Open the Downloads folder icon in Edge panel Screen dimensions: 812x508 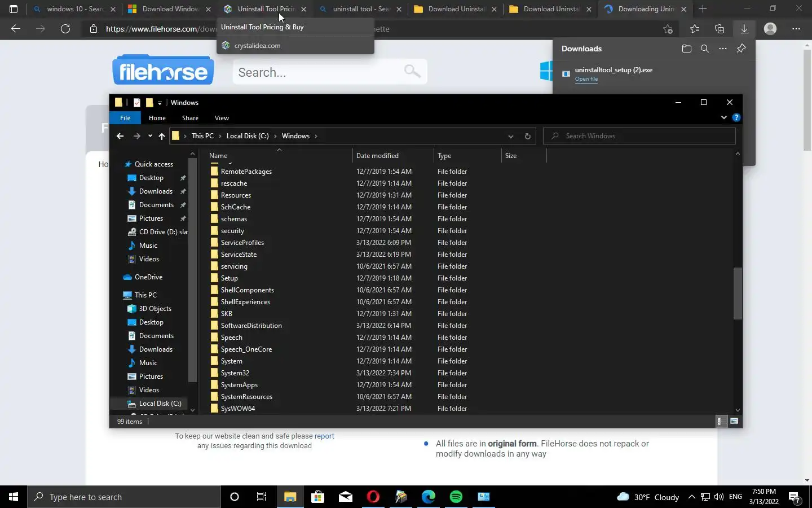point(686,49)
